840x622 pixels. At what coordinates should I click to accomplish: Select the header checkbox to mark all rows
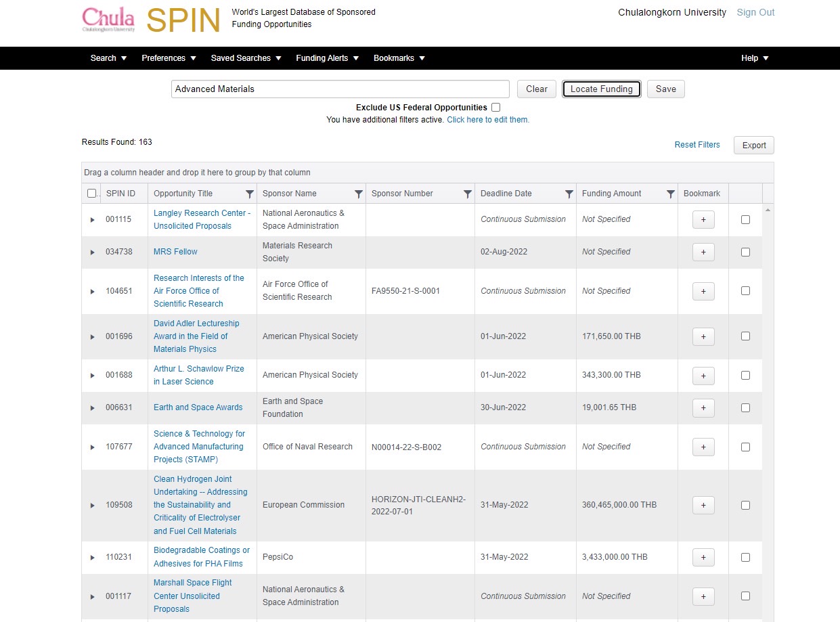(92, 193)
